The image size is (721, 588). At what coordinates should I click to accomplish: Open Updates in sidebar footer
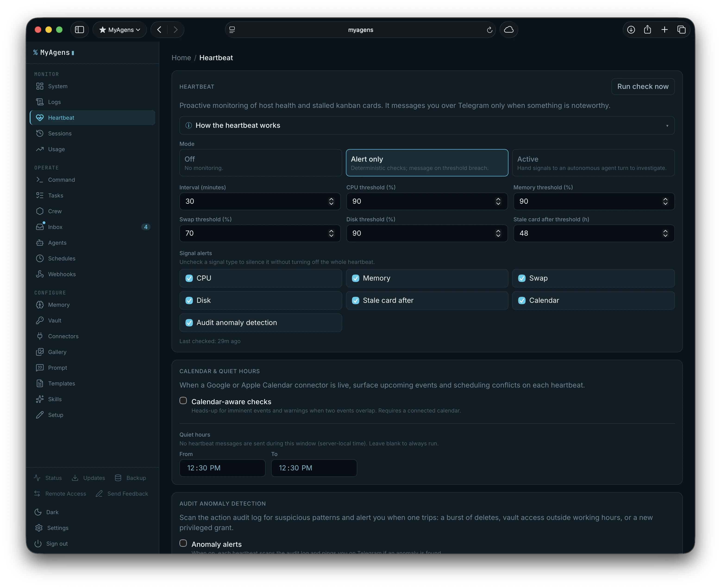click(x=88, y=478)
